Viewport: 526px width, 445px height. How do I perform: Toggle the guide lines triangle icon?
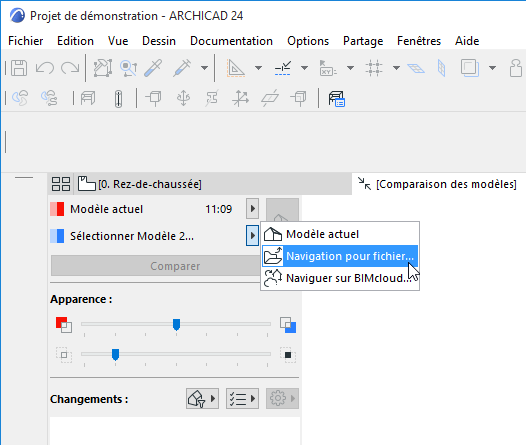click(x=236, y=68)
